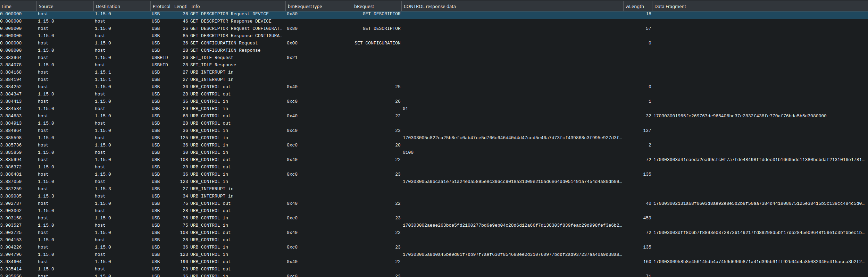Click data fragment starting 170303003d41ea
The width and height of the screenshot is (868, 277).
[x=759, y=160]
